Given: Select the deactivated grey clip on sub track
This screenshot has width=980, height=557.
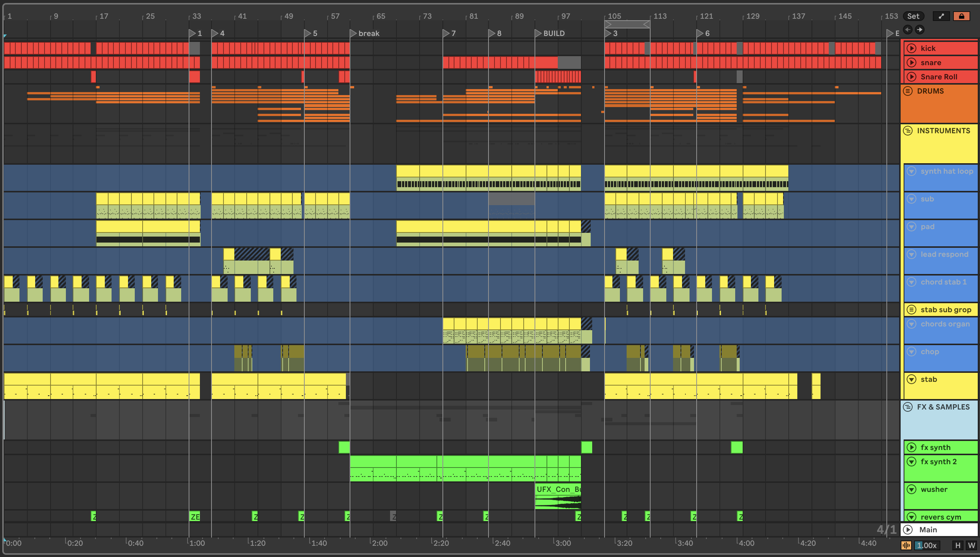Looking at the screenshot, I should pos(512,206).
